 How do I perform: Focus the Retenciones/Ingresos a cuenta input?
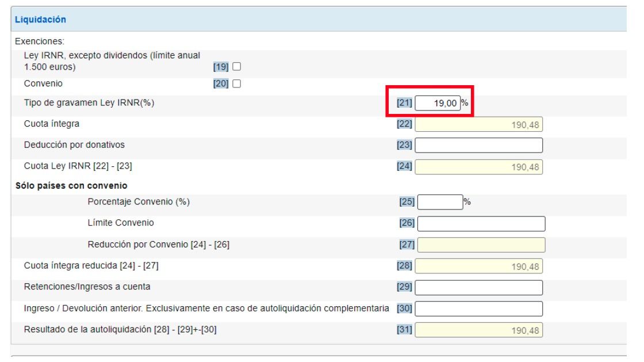point(478,287)
